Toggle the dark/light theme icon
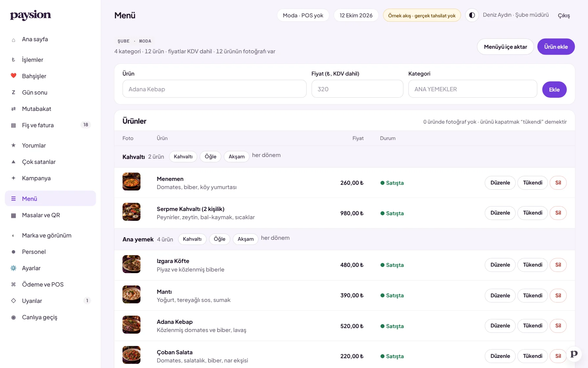 [472, 15]
